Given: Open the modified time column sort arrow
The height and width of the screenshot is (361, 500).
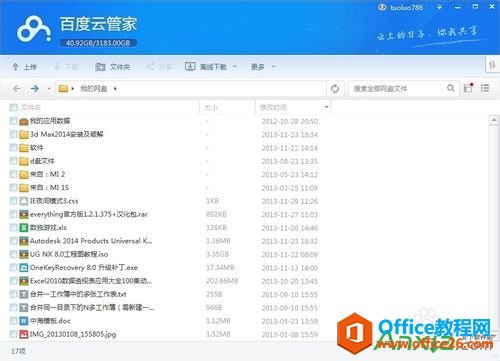Looking at the screenshot, I should coord(326,107).
